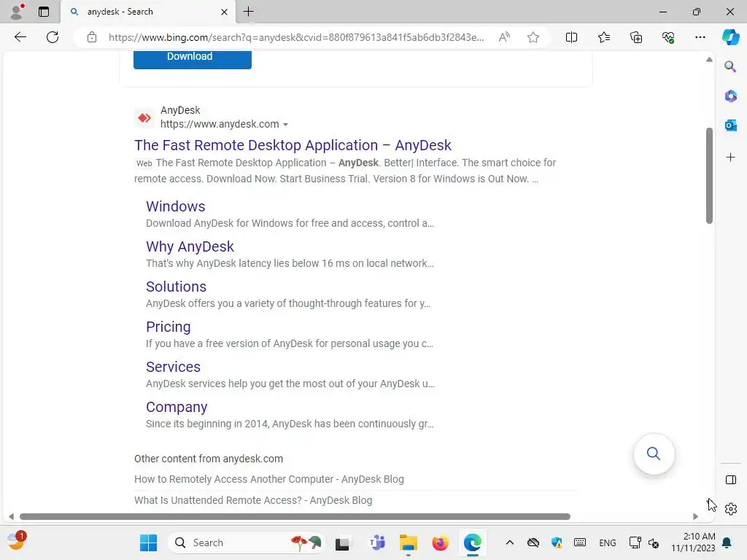Close the anydesk - Search tab
The width and height of the screenshot is (747, 560).
[225, 12]
